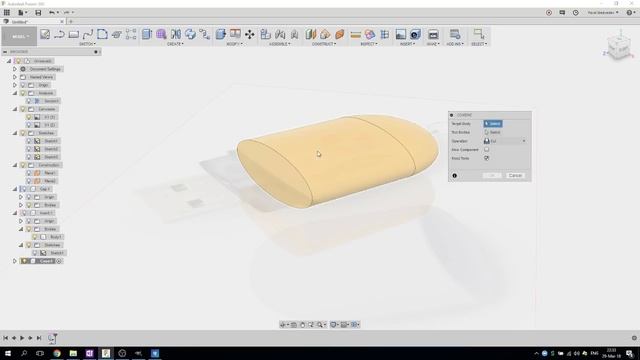
Task: Select the Rectangle sketch tool
Action: pyautogui.click(x=74, y=34)
